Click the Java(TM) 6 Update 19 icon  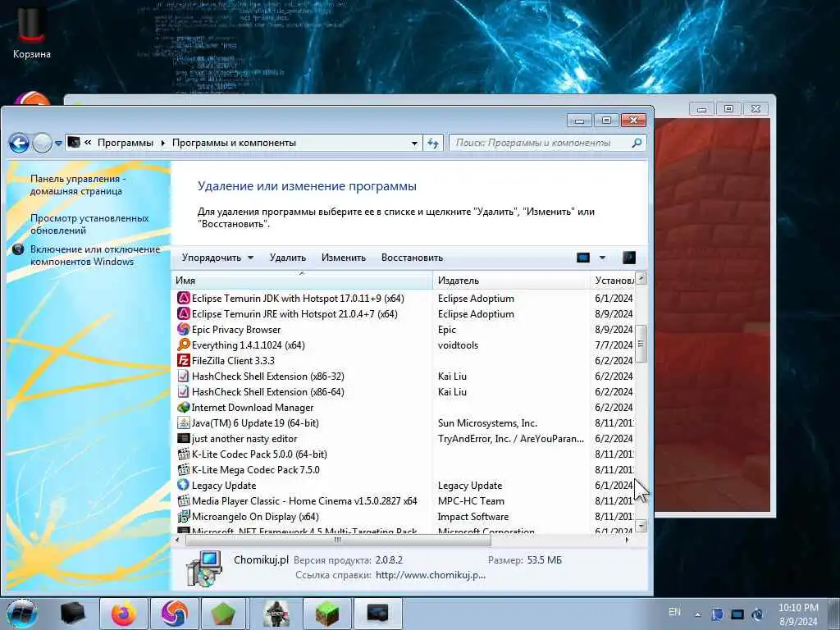point(183,423)
